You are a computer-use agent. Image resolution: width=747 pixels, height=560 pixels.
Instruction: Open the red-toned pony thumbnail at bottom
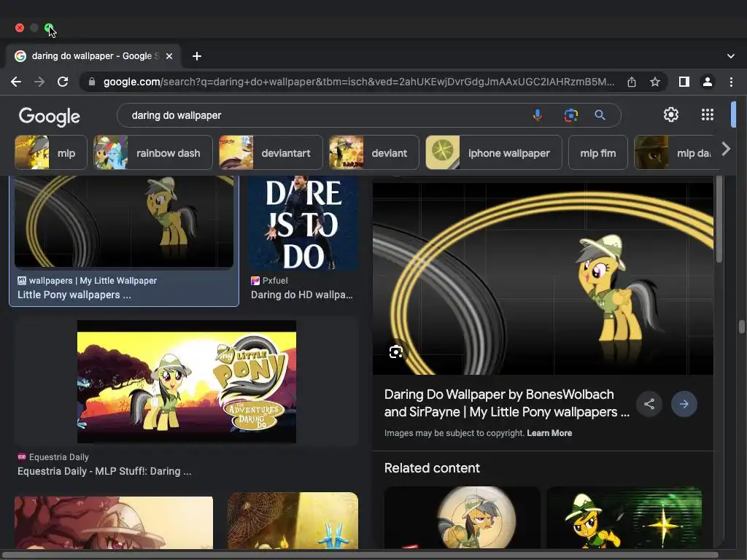click(114, 522)
